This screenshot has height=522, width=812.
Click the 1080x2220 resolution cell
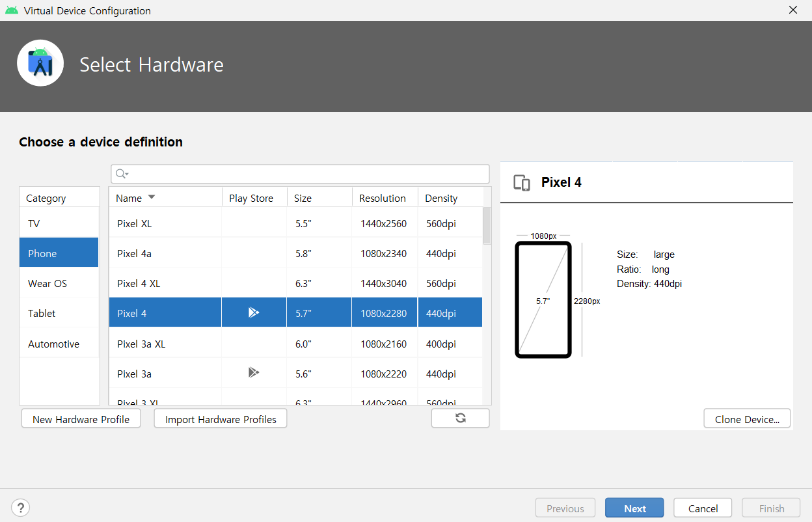point(383,374)
